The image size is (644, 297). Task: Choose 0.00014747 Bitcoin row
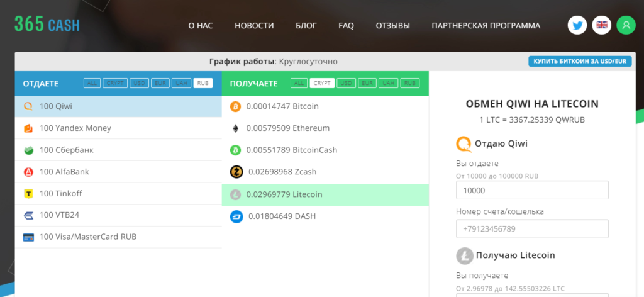[x=325, y=106]
